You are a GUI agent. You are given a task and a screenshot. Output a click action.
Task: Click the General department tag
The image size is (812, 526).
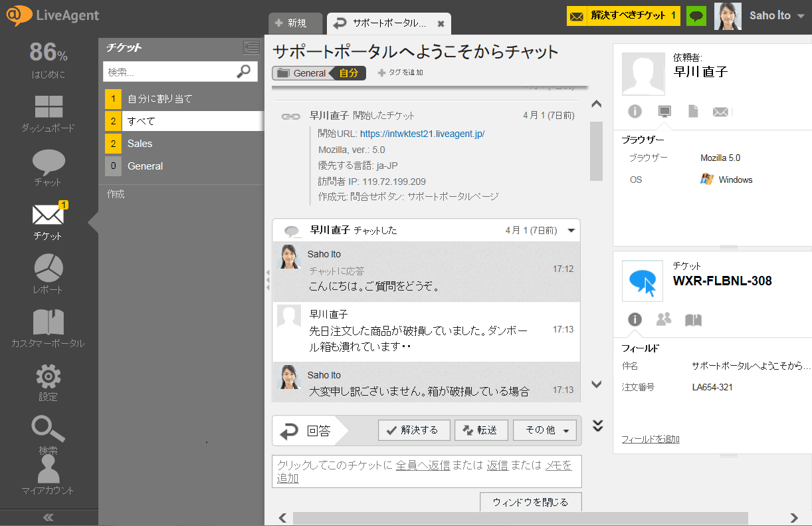[x=302, y=73]
